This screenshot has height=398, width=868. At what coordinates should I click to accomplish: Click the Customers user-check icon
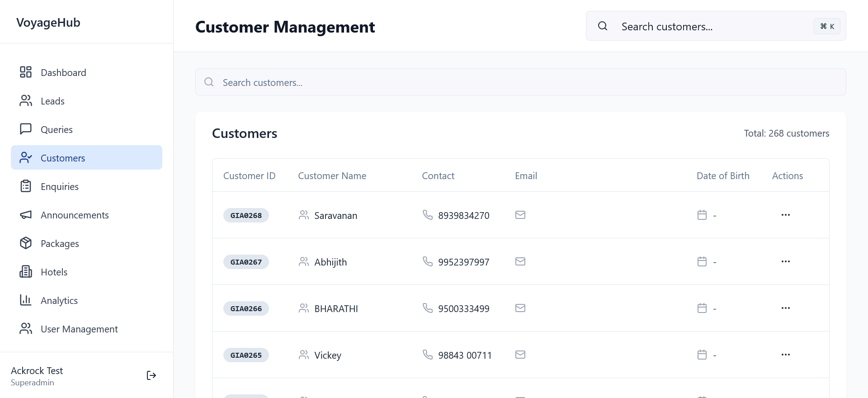pyautogui.click(x=26, y=157)
